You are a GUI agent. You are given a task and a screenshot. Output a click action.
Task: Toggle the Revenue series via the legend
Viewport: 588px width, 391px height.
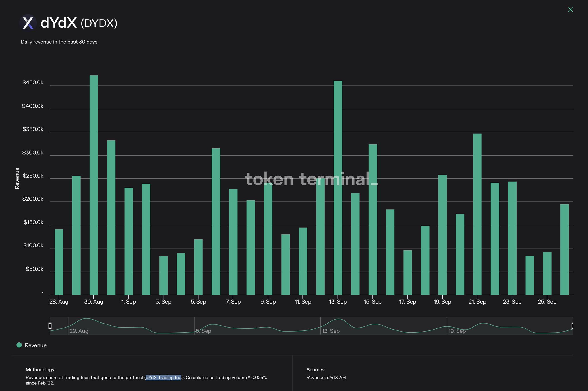click(x=32, y=345)
